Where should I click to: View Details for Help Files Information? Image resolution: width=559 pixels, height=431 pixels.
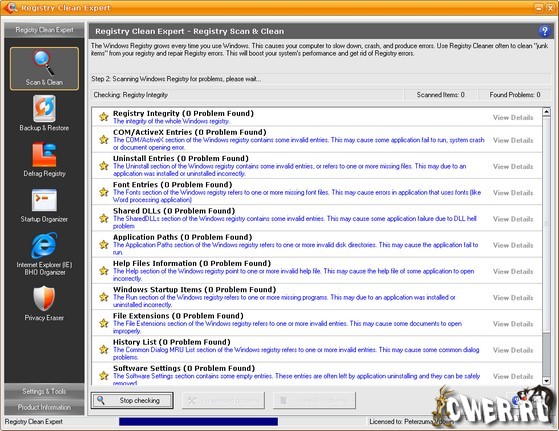point(513,271)
